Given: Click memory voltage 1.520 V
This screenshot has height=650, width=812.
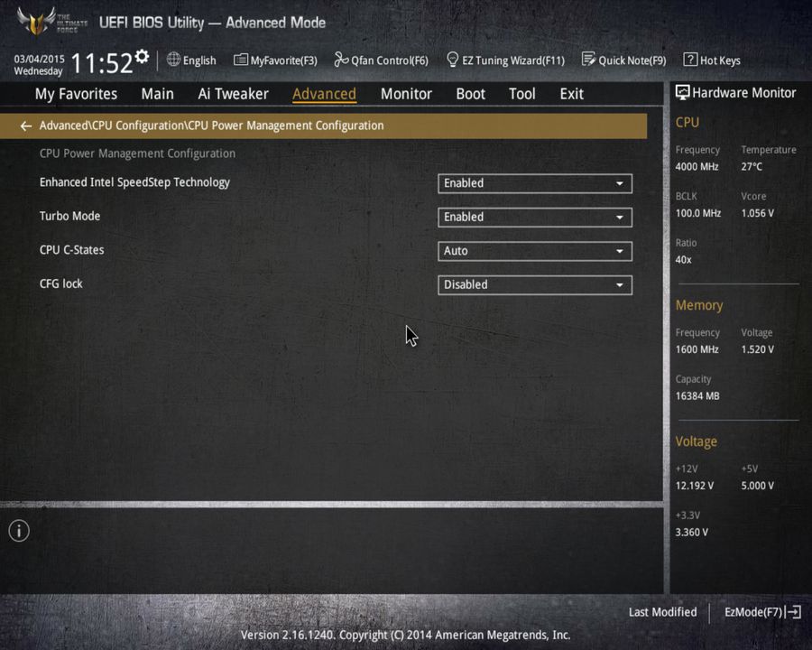Looking at the screenshot, I should click(758, 349).
